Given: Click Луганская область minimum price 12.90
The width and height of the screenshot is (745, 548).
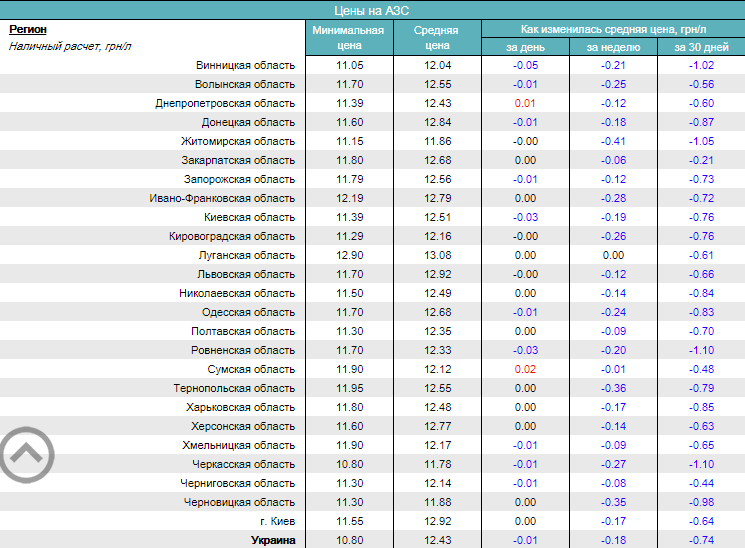Looking at the screenshot, I should pos(347,255).
